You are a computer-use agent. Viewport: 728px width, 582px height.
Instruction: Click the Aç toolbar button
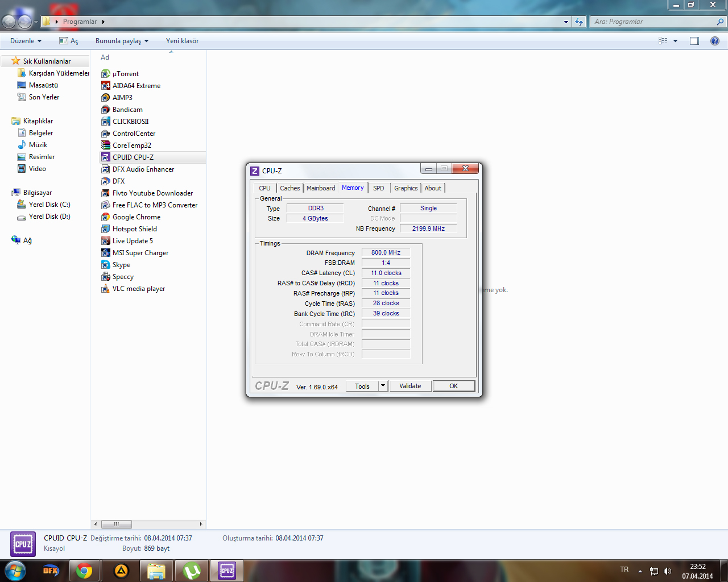[69, 41]
